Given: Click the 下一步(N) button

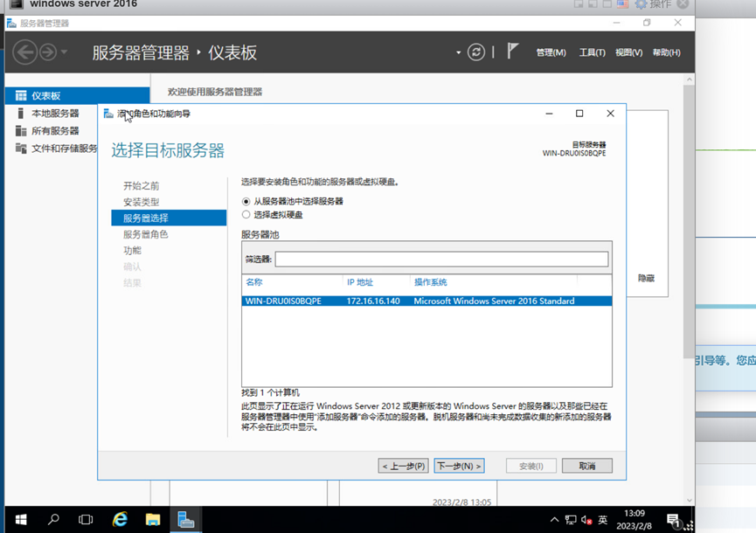Looking at the screenshot, I should coord(459,466).
